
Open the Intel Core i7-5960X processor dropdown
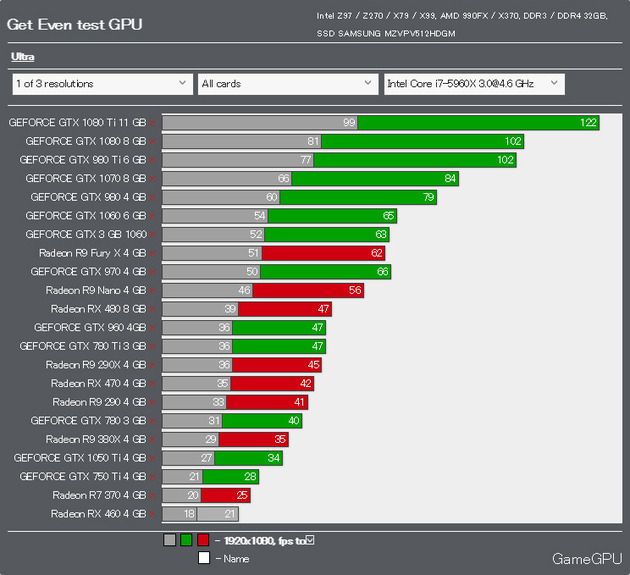pyautogui.click(x=474, y=84)
